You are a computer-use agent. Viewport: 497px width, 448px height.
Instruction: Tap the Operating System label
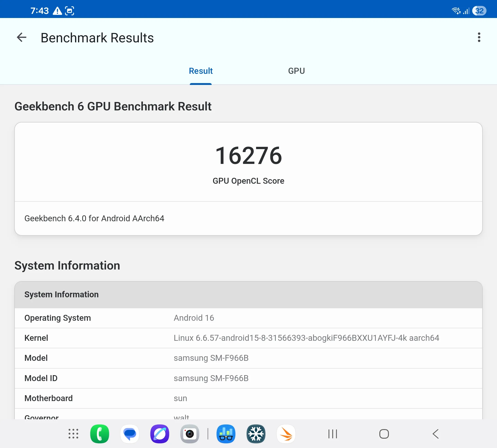tap(58, 318)
